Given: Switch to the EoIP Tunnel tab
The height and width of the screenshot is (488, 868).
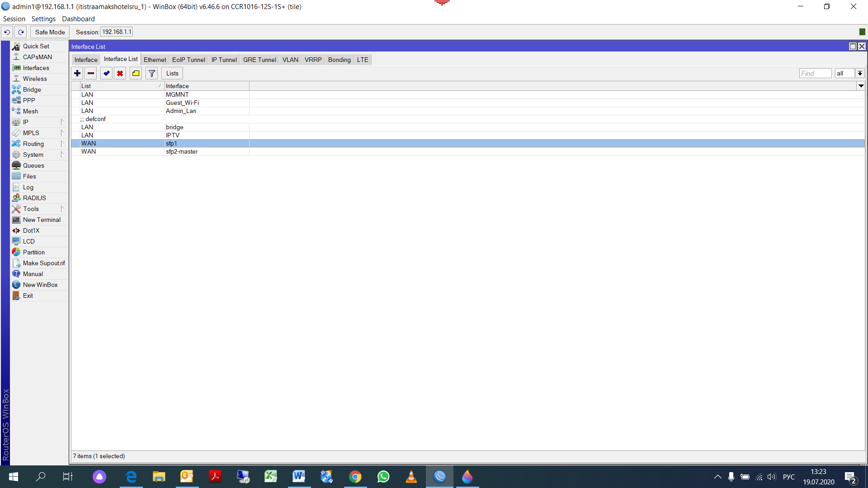Looking at the screenshot, I should [189, 60].
